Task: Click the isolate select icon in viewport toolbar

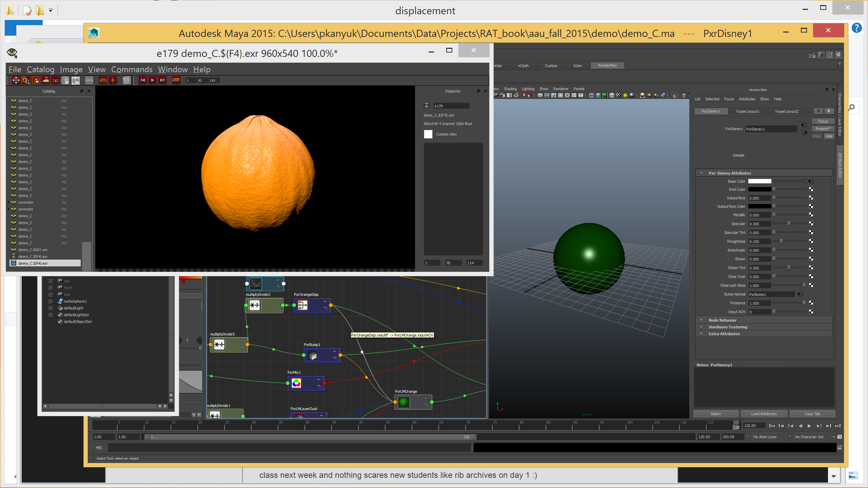Action: click(x=674, y=95)
